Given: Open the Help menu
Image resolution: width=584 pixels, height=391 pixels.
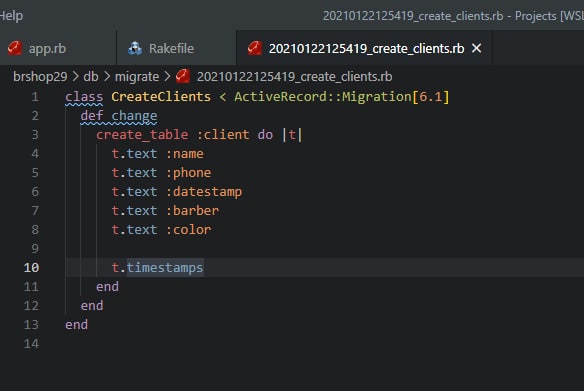Looking at the screenshot, I should tap(11, 16).
